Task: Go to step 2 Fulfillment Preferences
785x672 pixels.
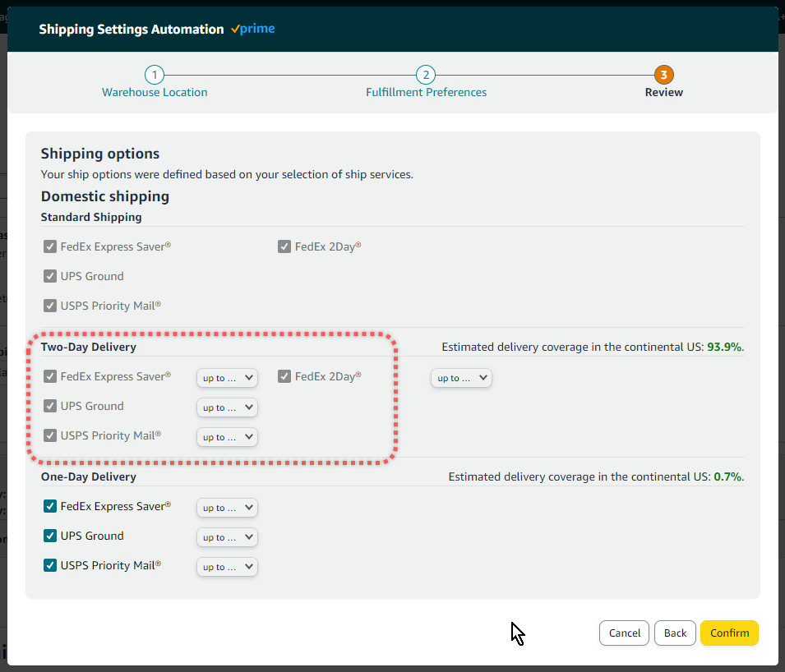Action: point(426,82)
